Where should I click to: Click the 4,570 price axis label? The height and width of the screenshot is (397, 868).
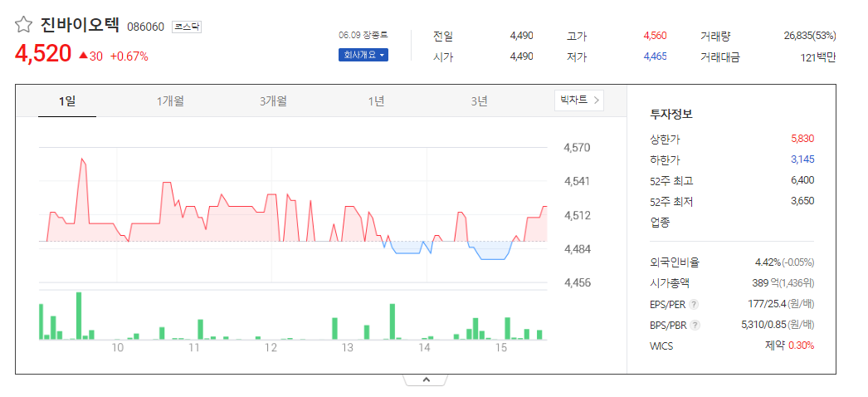point(578,148)
